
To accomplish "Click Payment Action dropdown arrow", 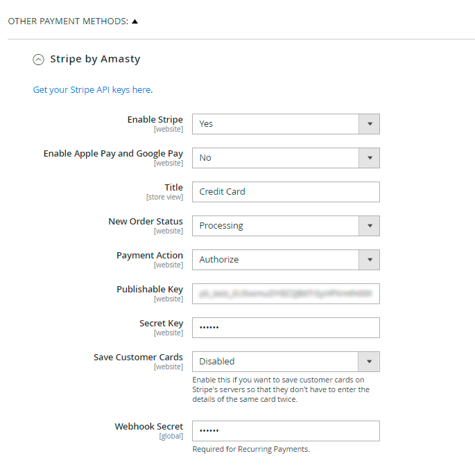I will click(x=369, y=260).
